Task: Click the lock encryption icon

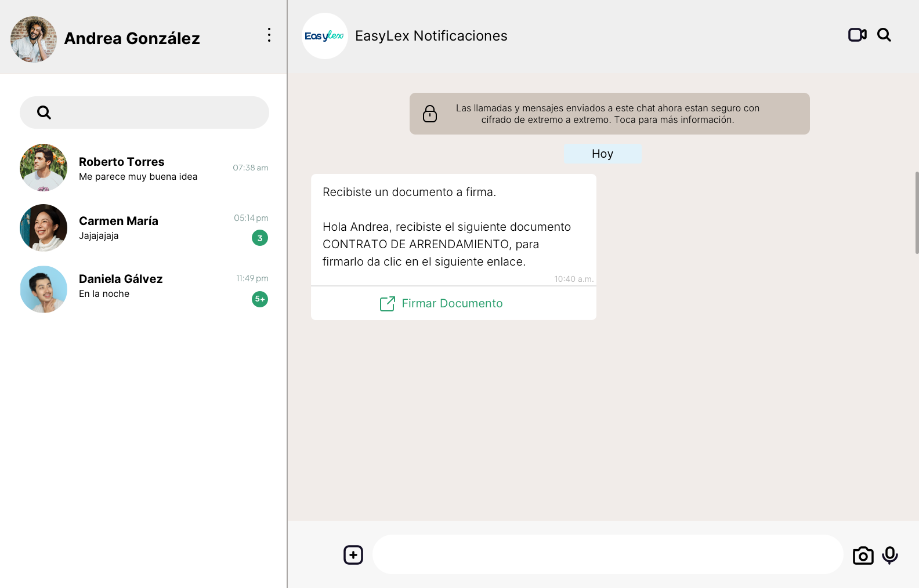Action: 430,114
